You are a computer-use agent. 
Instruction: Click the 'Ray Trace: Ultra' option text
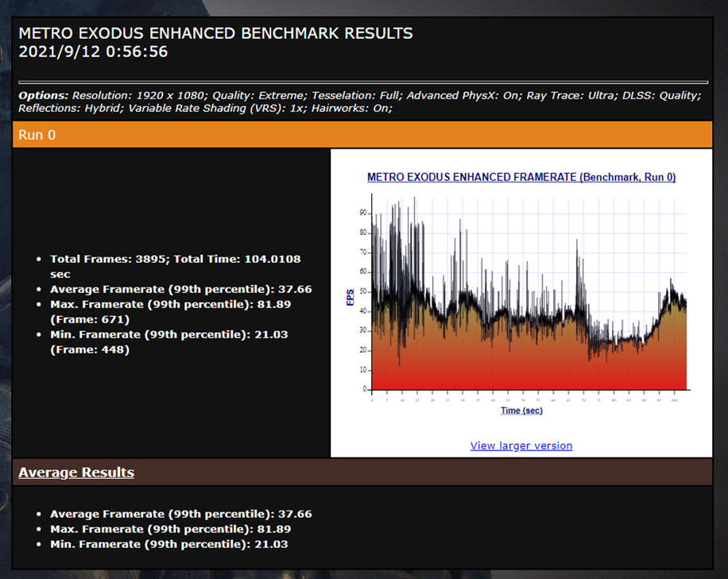pyautogui.click(x=571, y=95)
